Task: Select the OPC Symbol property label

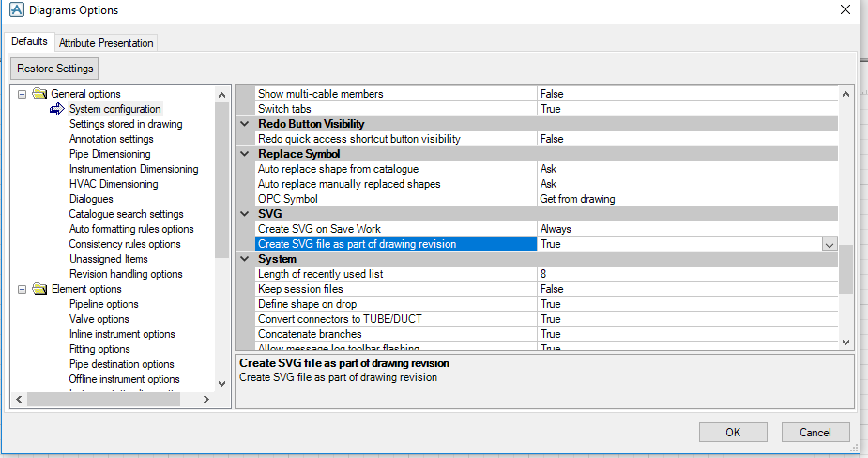Action: (288, 199)
